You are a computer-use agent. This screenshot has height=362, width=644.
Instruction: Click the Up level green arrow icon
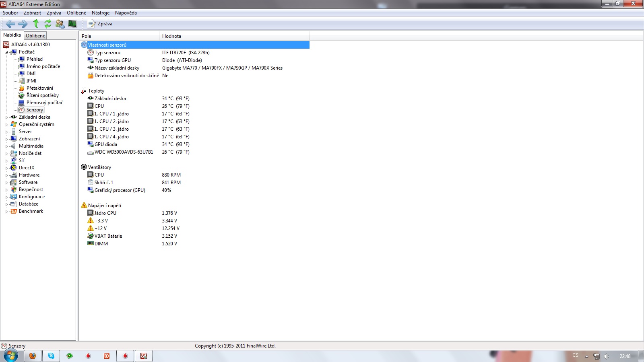[36, 24]
